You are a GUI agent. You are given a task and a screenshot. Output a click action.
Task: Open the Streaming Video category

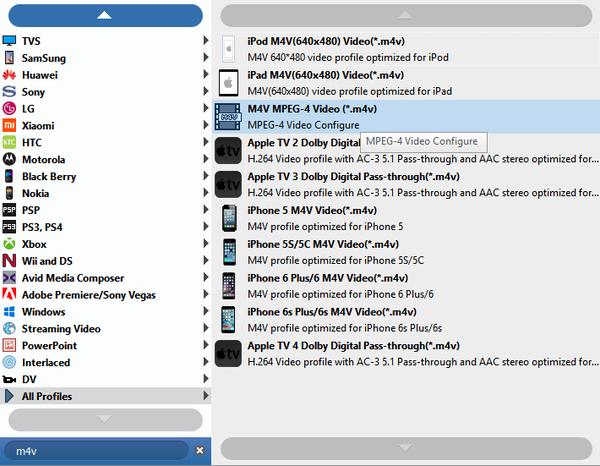(x=106, y=328)
